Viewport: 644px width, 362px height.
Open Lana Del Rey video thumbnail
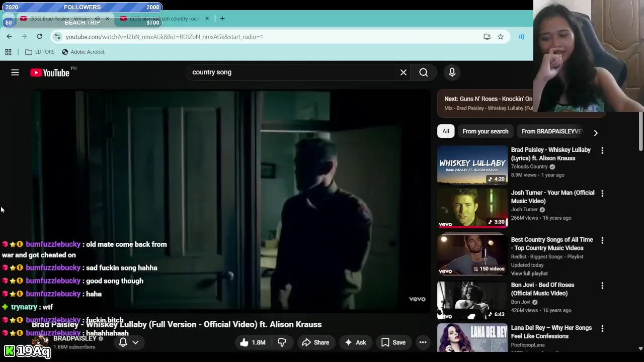click(x=472, y=338)
